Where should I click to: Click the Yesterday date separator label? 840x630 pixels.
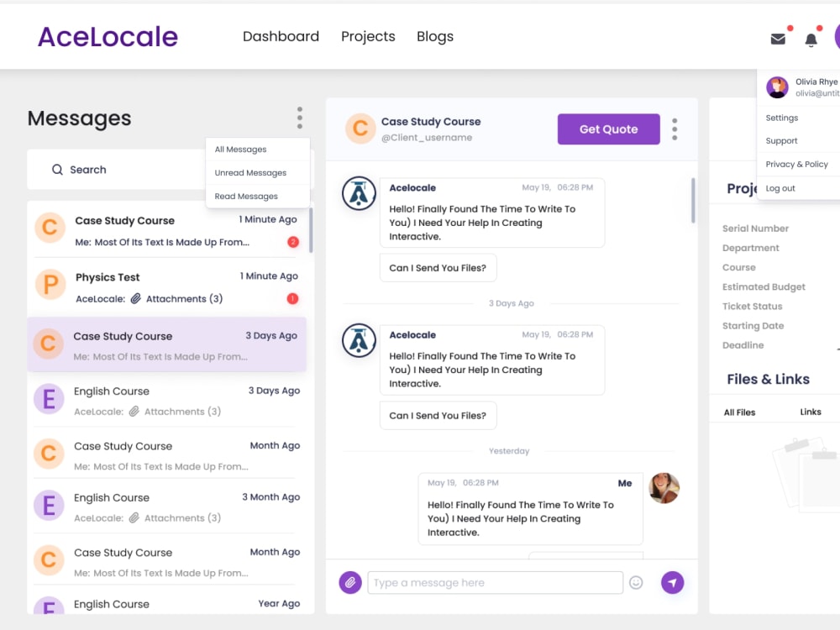click(509, 451)
